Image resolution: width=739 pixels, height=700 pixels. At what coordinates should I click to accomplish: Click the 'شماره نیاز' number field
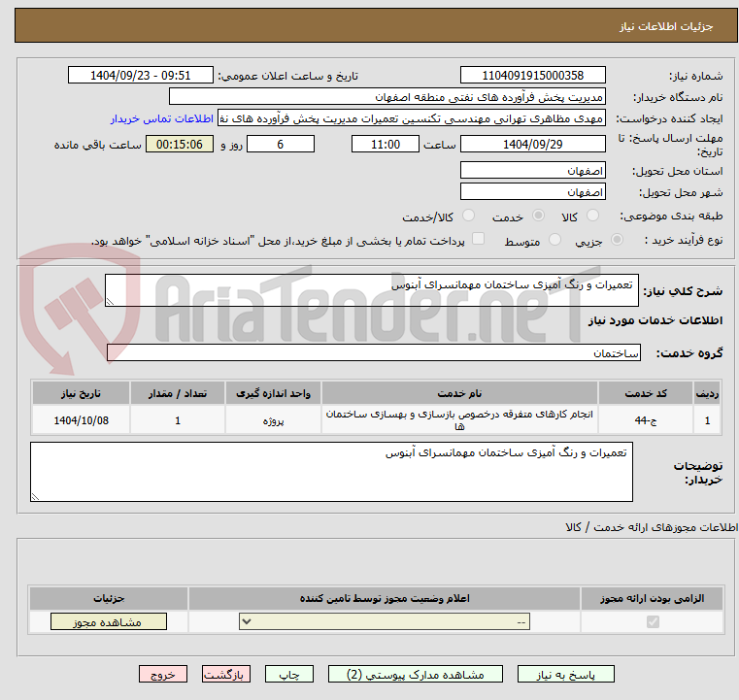click(x=532, y=76)
